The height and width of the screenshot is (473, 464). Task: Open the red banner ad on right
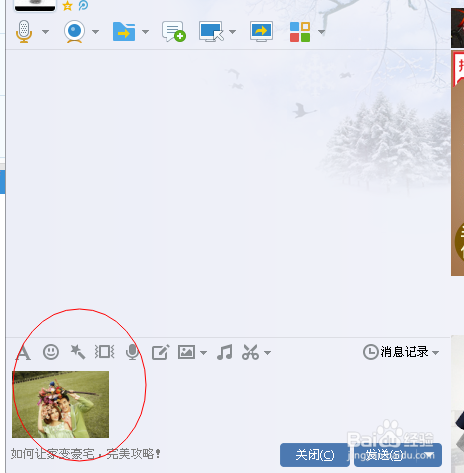pos(457,163)
